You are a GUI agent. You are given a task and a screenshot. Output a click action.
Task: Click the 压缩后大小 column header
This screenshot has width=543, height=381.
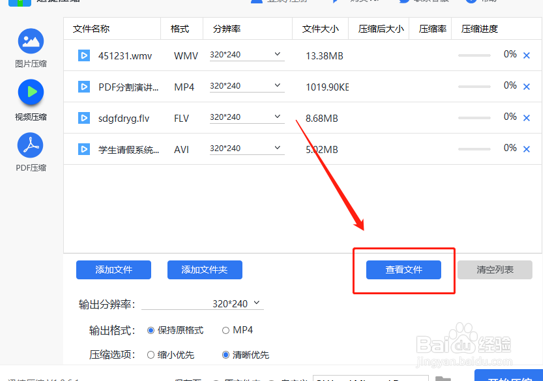(381, 29)
